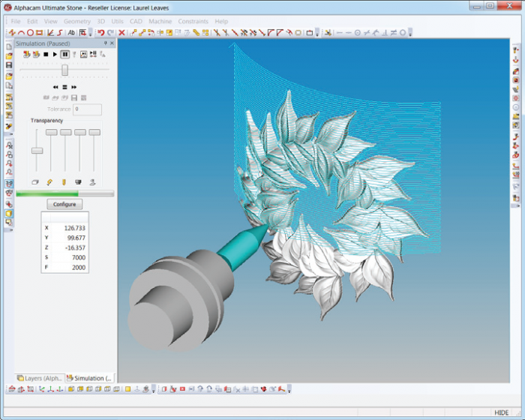
Task: Click the Configure button
Action: 64,204
